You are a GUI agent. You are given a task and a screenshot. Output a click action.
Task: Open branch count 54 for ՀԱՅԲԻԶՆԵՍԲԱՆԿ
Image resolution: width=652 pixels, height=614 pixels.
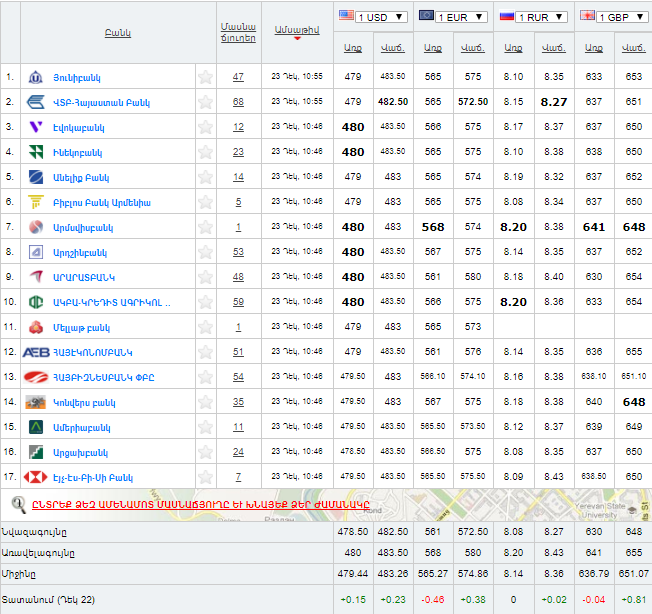click(238, 377)
